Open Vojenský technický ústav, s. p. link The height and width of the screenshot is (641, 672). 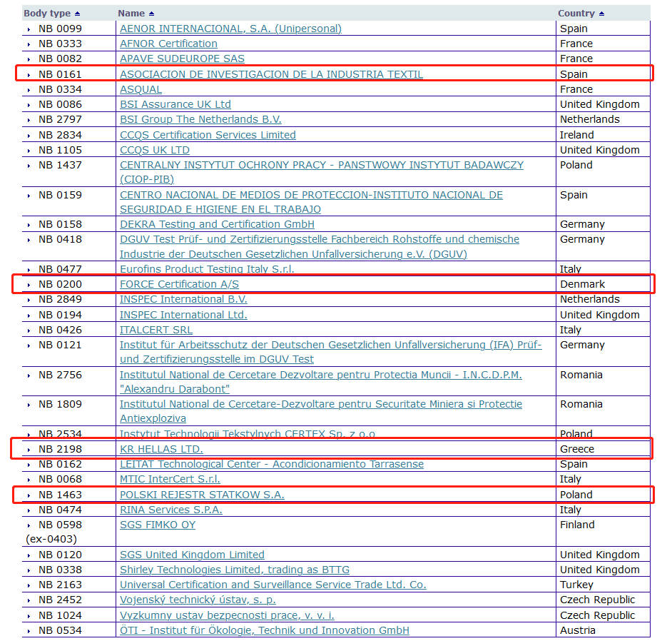point(198,600)
